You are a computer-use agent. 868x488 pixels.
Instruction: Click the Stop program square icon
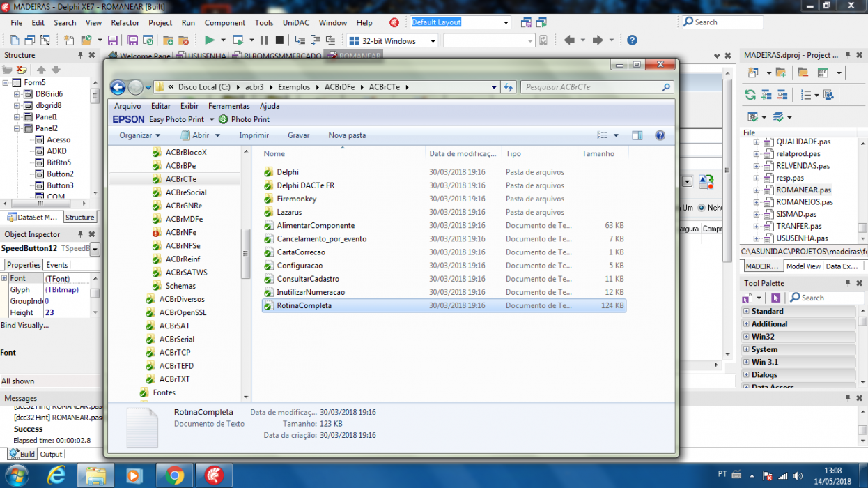point(279,40)
